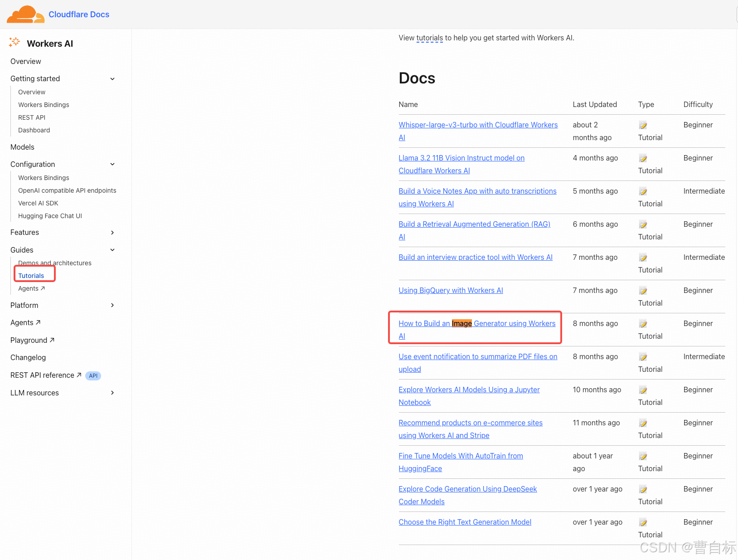
Task: Click tutorial note icon in BigQuery row
Action: click(x=643, y=291)
